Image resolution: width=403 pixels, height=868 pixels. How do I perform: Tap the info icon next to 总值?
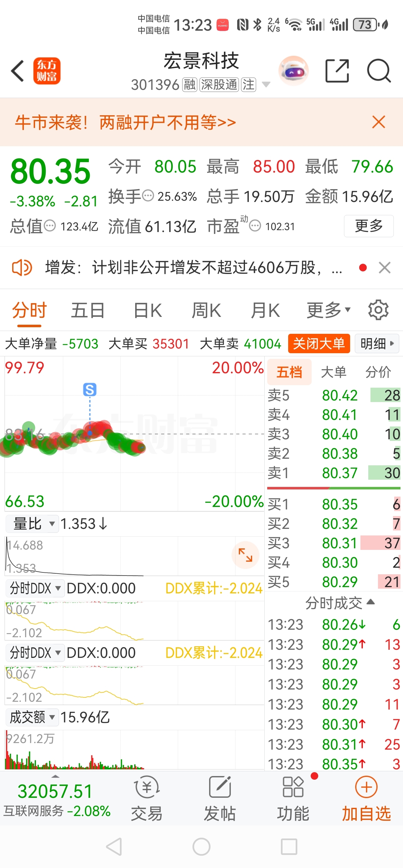coord(50,225)
